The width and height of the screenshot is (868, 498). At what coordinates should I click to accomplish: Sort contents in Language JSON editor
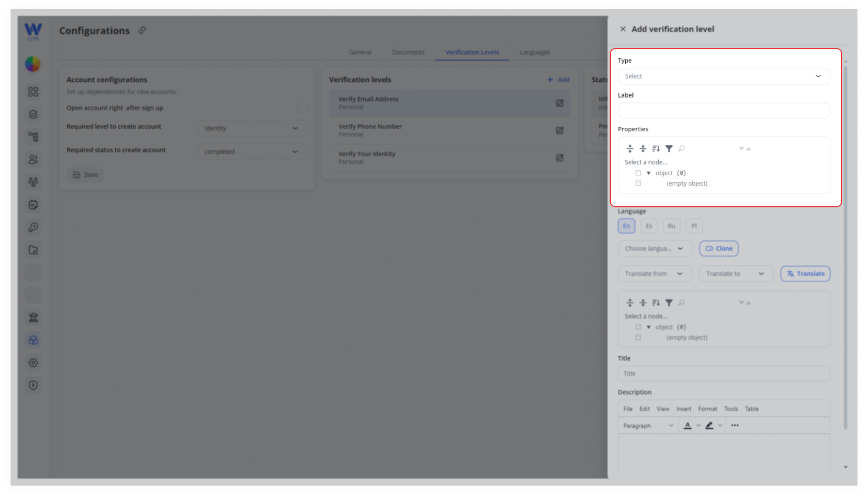click(x=656, y=303)
